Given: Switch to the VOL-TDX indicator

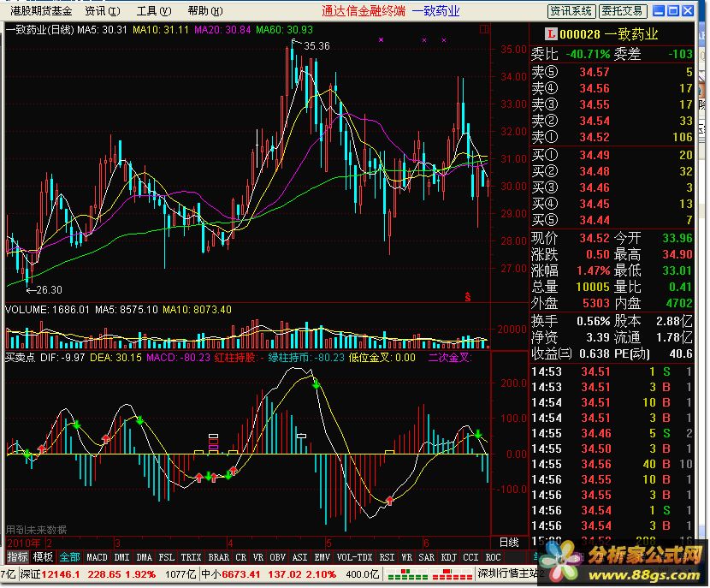Looking at the screenshot, I should pyautogui.click(x=354, y=557).
